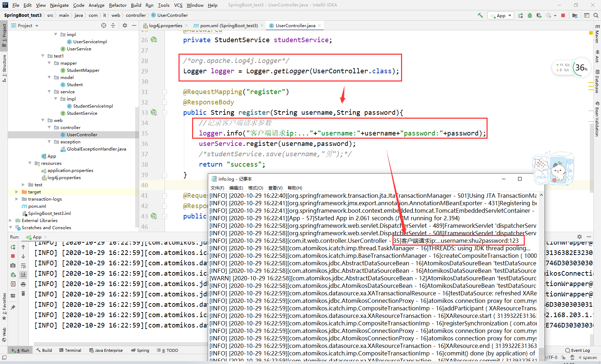The height and width of the screenshot is (364, 601).
Task: Open Search Everywhere magnifier
Action: pos(596,15)
